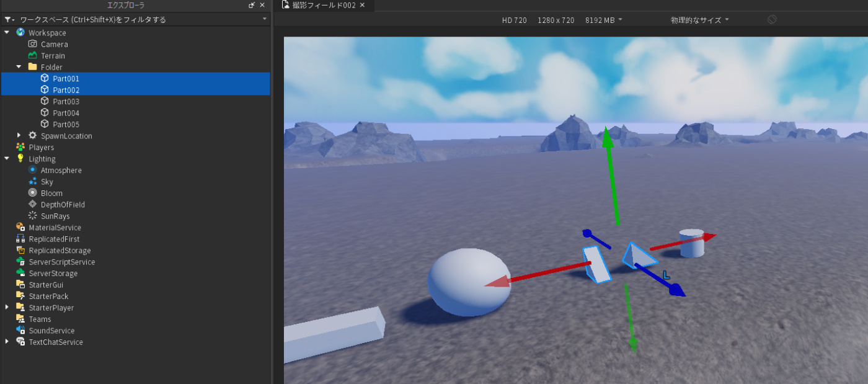
Task: Close the Explorer panel
Action: pos(262,5)
